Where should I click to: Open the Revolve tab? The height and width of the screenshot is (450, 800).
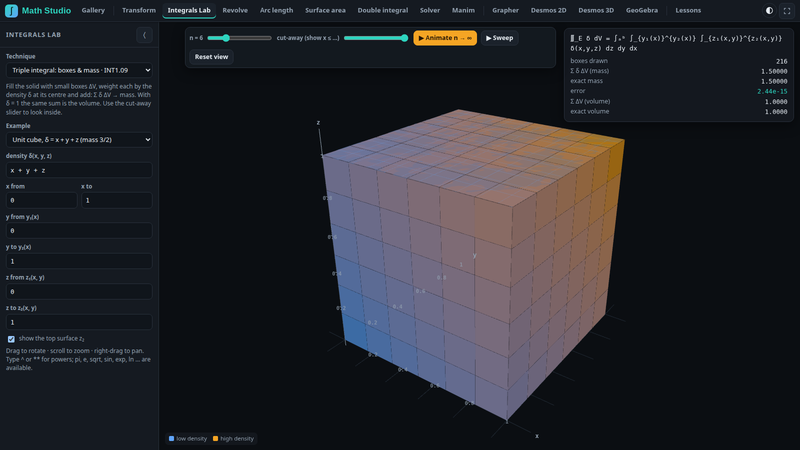pyautogui.click(x=235, y=10)
